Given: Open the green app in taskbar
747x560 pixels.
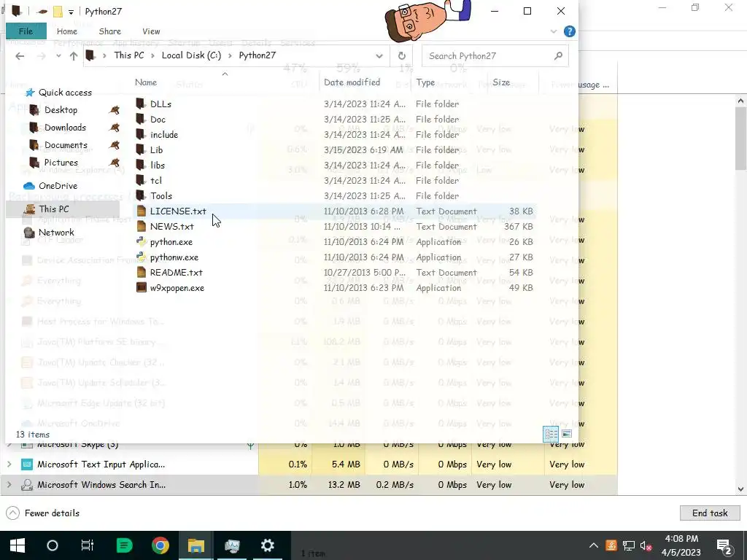Looking at the screenshot, I should coord(124,545).
